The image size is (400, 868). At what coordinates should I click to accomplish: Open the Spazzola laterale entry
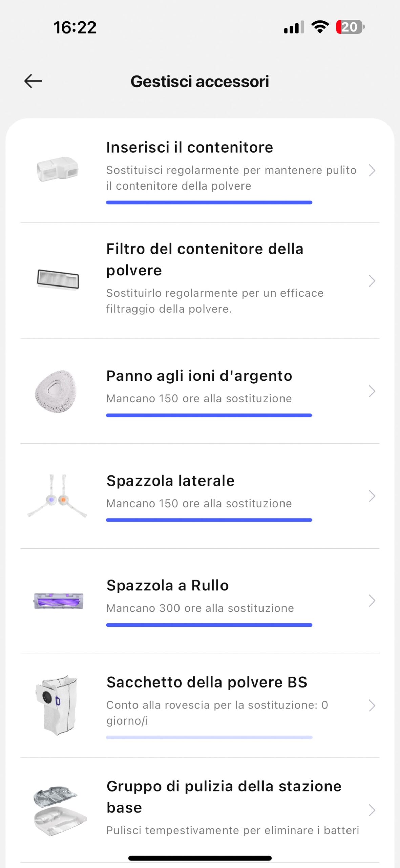coord(170,481)
